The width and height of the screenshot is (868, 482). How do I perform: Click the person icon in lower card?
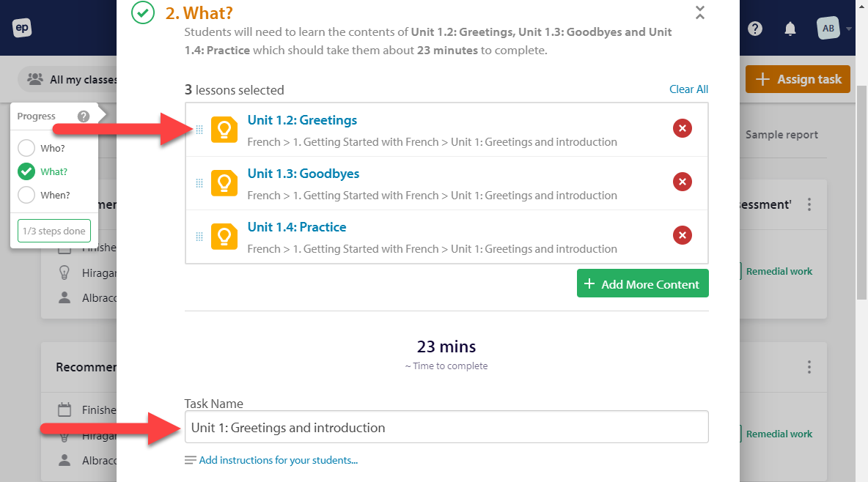(65, 461)
